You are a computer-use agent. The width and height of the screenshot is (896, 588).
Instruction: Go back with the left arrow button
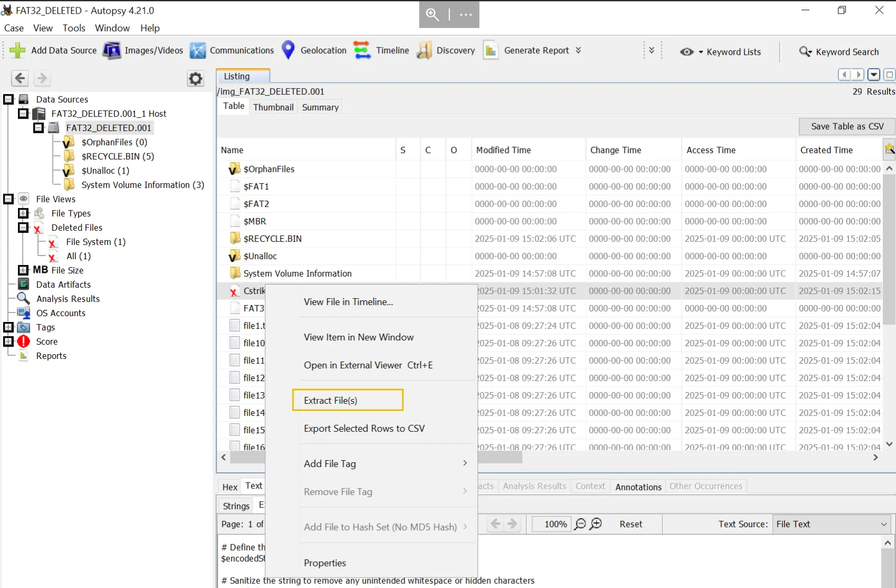[x=20, y=78]
